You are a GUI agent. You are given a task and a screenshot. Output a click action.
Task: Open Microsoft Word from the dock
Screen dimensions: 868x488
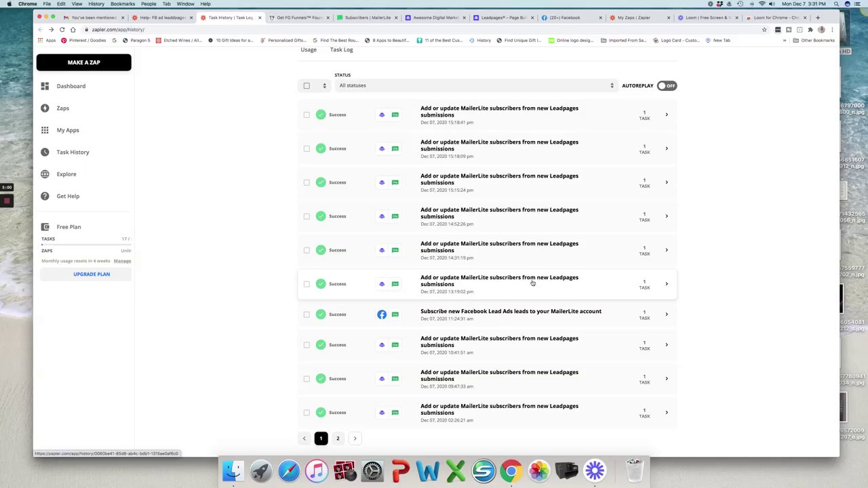428,470
